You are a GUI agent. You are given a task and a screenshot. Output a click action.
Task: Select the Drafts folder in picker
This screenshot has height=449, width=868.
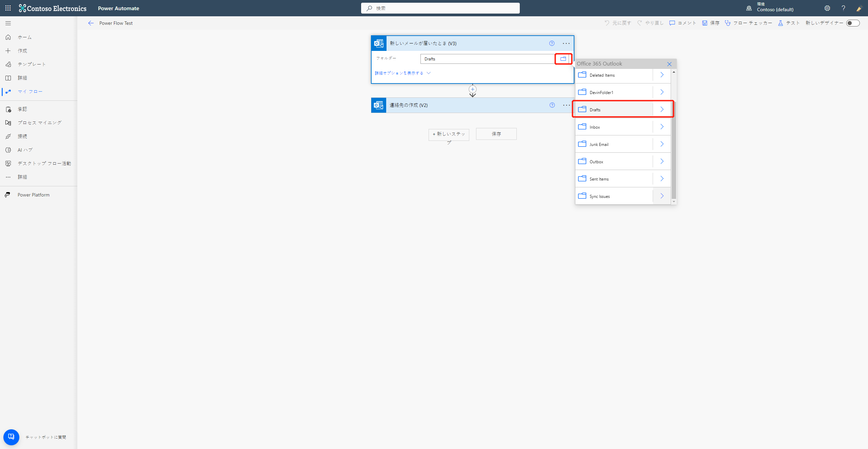point(614,110)
